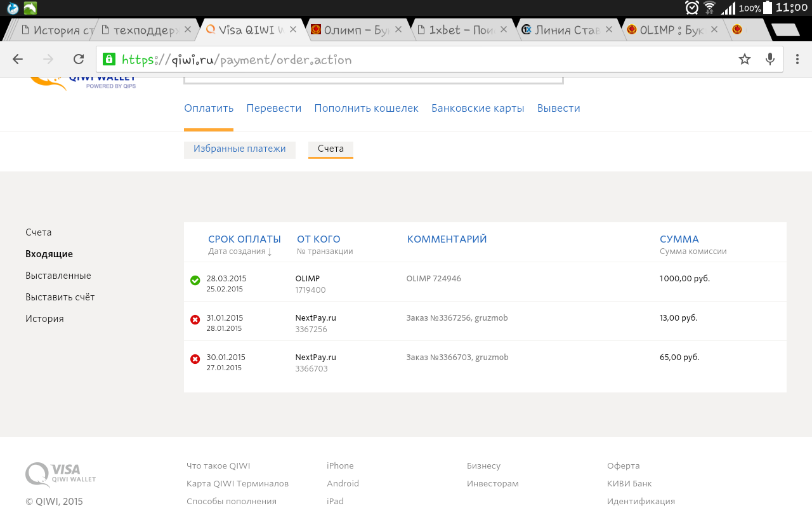Screen dimensions: 812x508
Task: Sort by От кого column header
Action: (x=318, y=239)
